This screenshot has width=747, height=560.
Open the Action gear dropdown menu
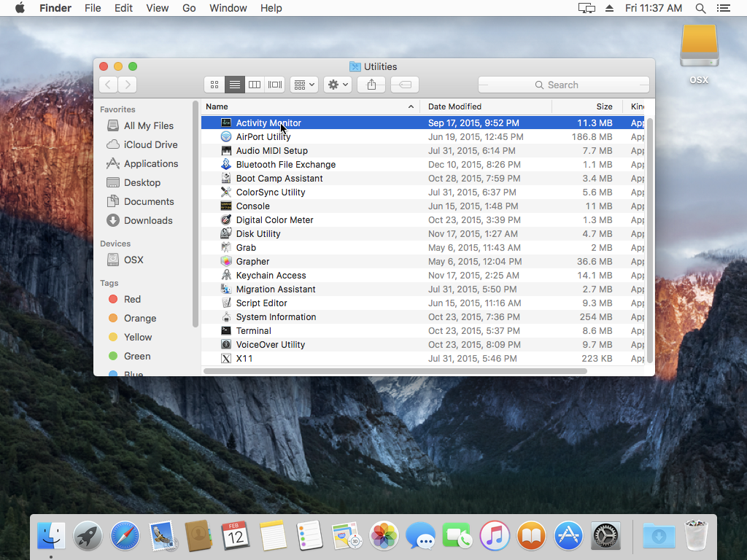point(338,85)
